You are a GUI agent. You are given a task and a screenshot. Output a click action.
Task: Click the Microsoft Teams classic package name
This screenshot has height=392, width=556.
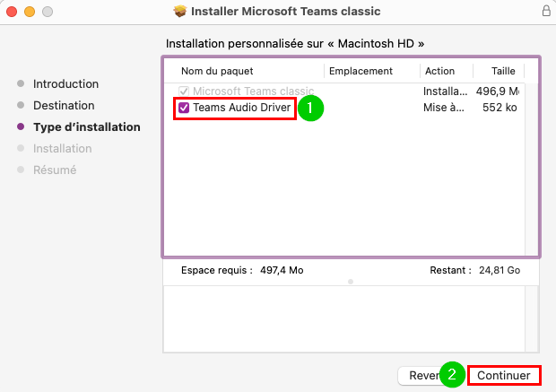[x=253, y=91]
